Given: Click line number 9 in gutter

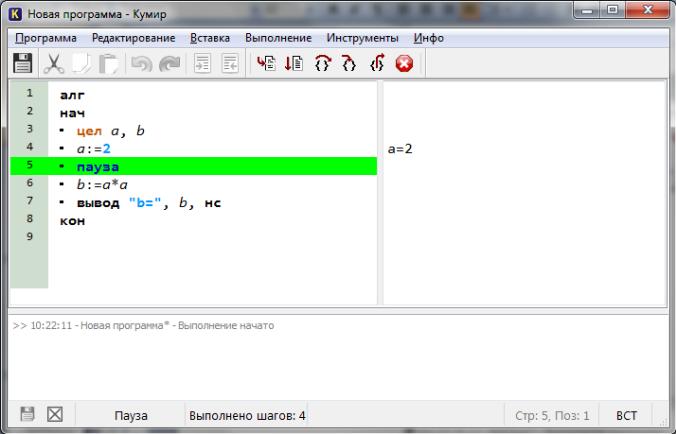Looking at the screenshot, I should 29,236.
